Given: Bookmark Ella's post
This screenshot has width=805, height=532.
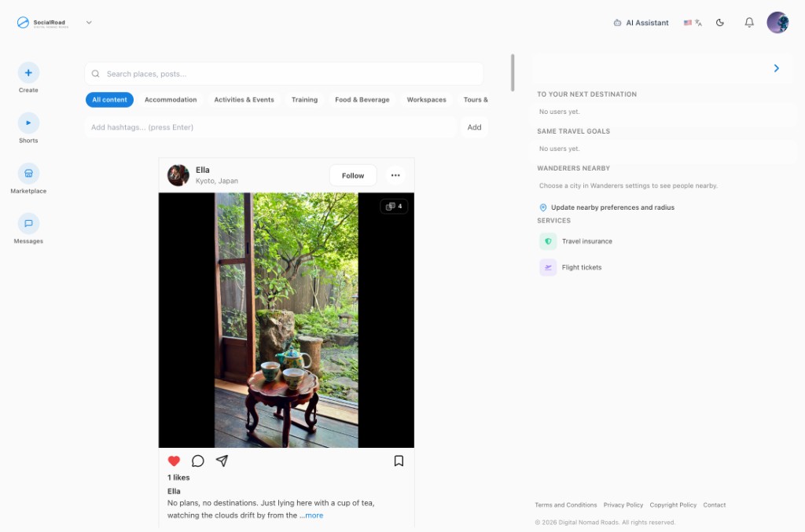Looking at the screenshot, I should tap(399, 460).
